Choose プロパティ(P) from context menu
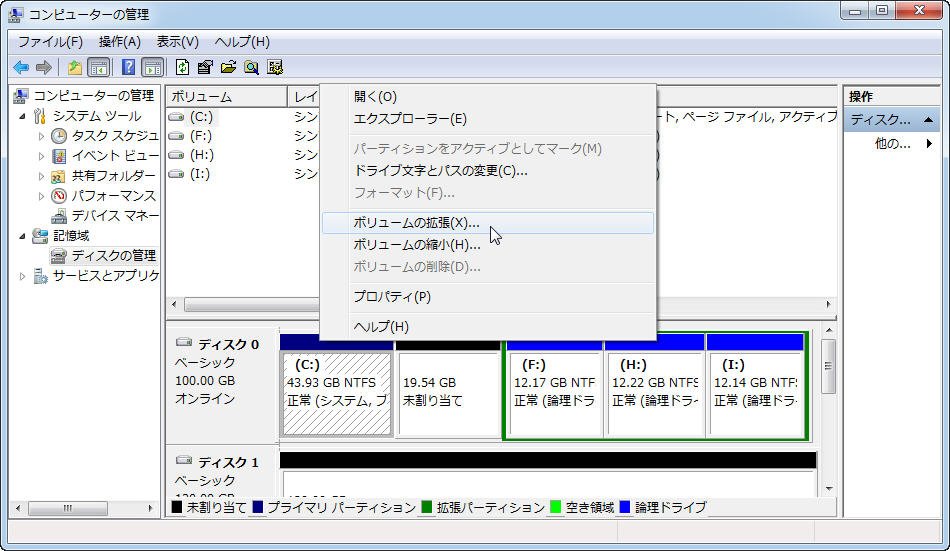Viewport: 950px width, 551px height. (x=488, y=297)
